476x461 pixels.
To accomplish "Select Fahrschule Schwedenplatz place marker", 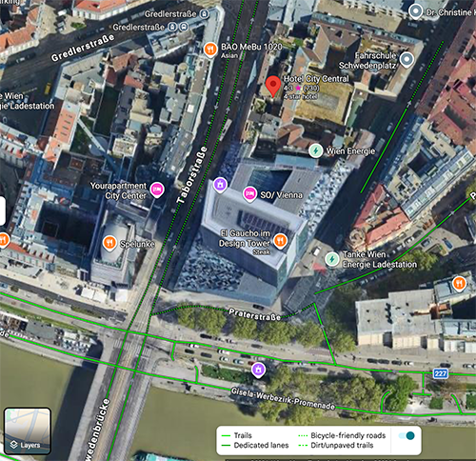I will pos(407,59).
